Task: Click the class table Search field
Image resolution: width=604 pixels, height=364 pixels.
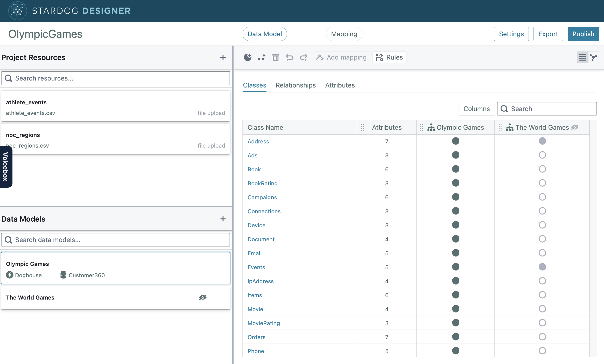Action: pos(547,109)
